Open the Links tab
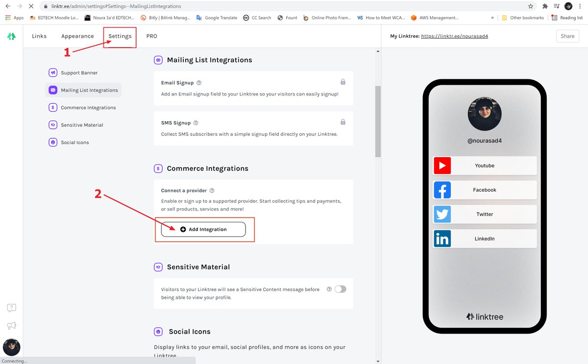Image resolution: width=588 pixels, height=364 pixels. (39, 36)
